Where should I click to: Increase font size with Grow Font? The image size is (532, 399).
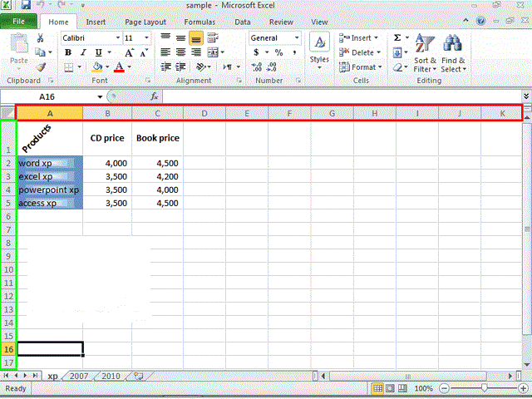click(129, 52)
